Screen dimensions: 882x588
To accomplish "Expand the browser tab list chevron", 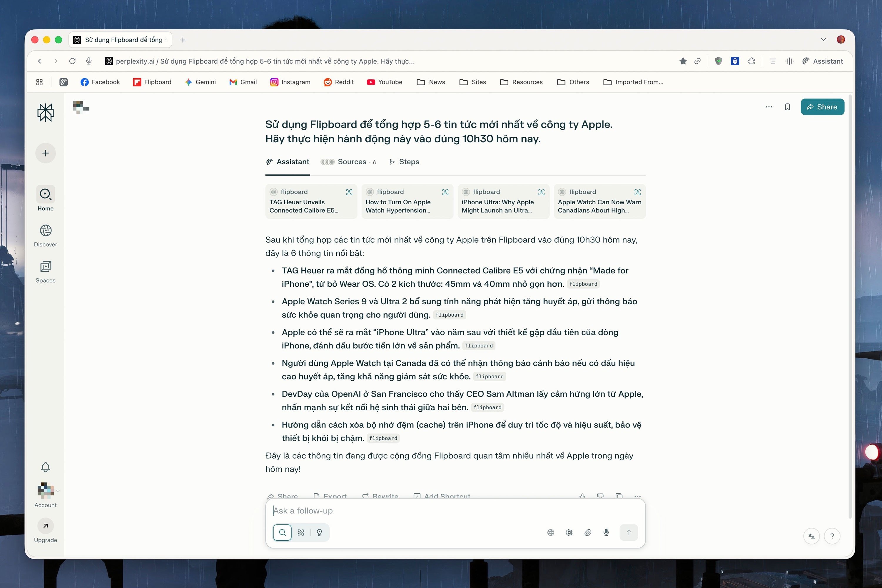I will tap(823, 40).
